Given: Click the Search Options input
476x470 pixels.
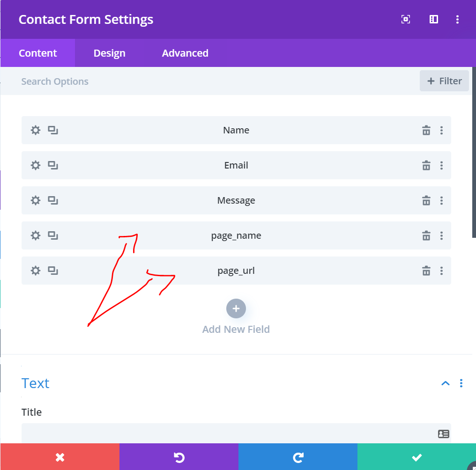Looking at the screenshot, I should [213, 81].
